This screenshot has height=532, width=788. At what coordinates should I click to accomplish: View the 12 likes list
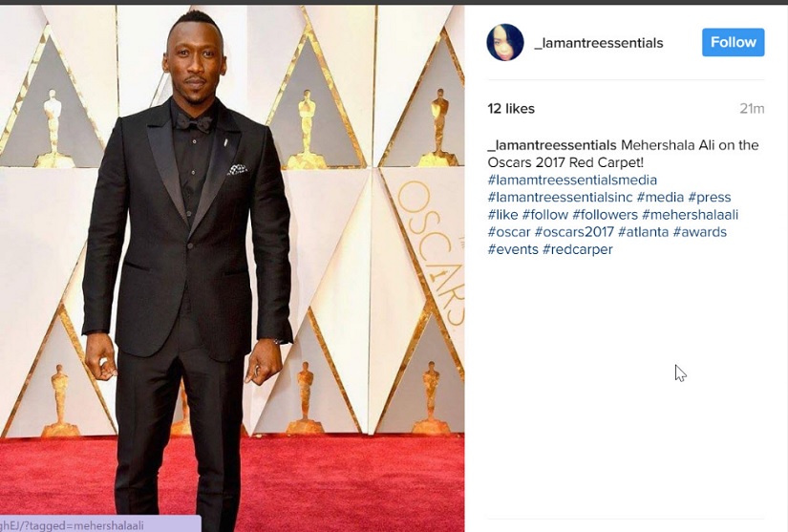coord(511,109)
